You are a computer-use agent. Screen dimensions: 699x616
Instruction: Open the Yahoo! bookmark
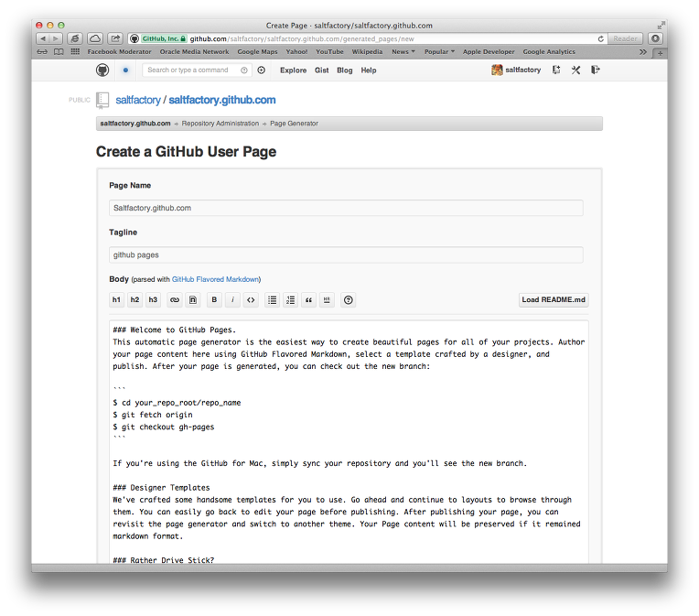tap(296, 52)
